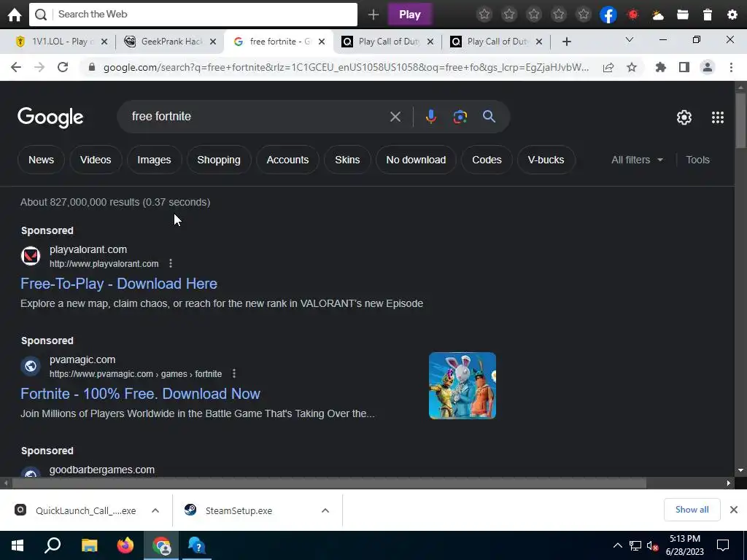Select the V-bucks filter chip

coord(546,160)
